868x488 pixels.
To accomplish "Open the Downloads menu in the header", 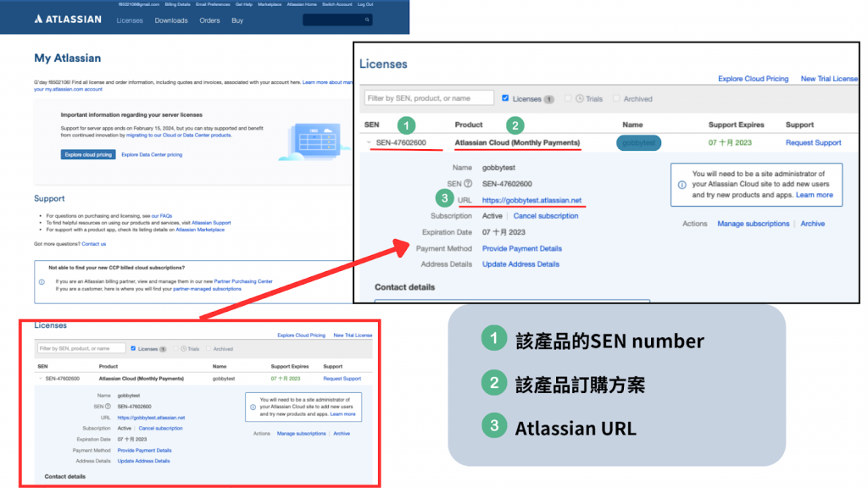I will 171,20.
